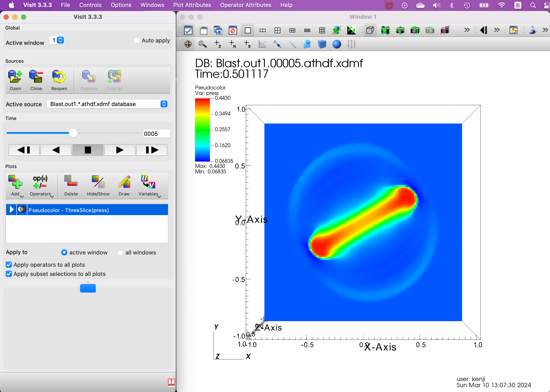550x392 pixels.
Task: Click the new window icon in Window 1
Action: [x=203, y=30]
